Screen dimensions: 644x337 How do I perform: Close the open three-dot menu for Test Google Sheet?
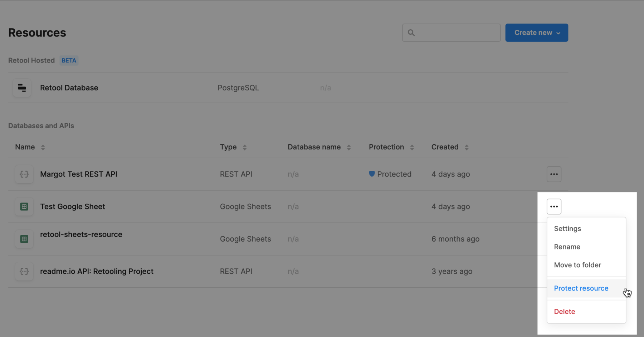554,207
